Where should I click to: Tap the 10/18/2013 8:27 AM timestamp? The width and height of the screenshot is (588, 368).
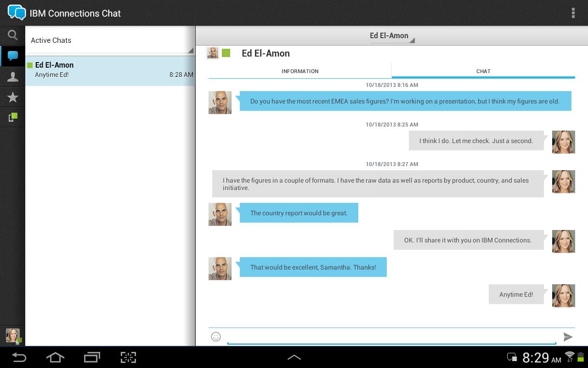[392, 164]
